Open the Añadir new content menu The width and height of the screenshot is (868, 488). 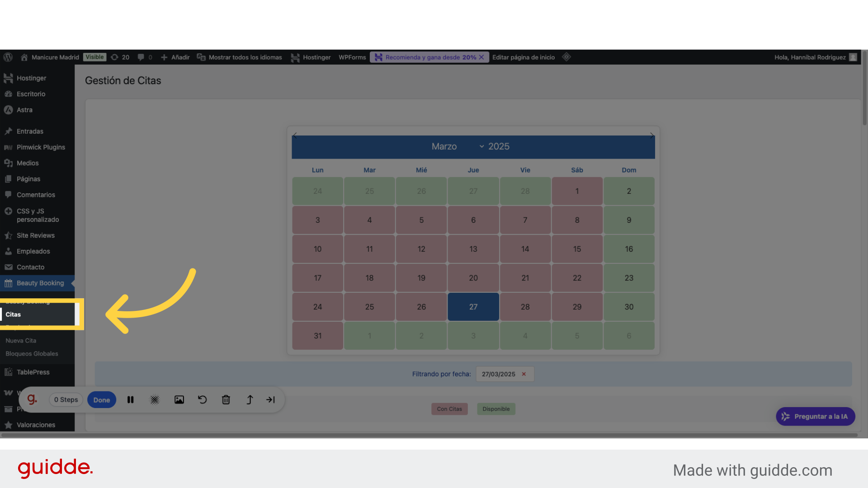(x=175, y=57)
